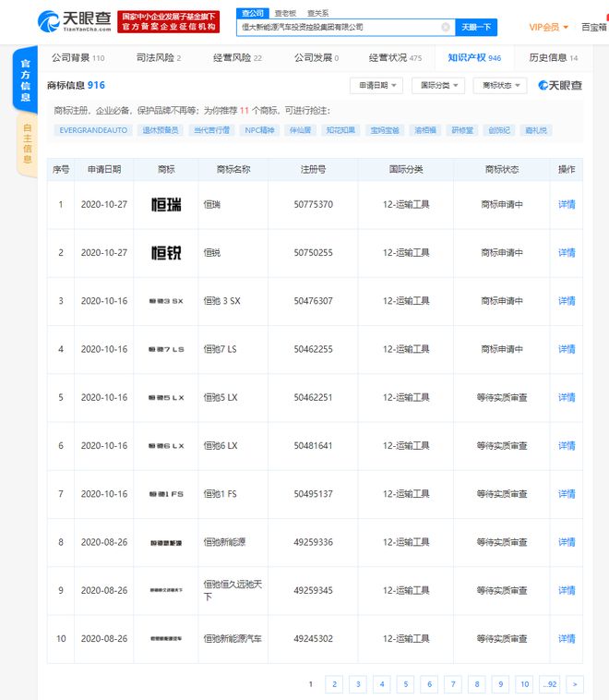The image size is (609, 700).
Task: Expand the 申请日期 filter dropdown
Action: pyautogui.click(x=378, y=85)
